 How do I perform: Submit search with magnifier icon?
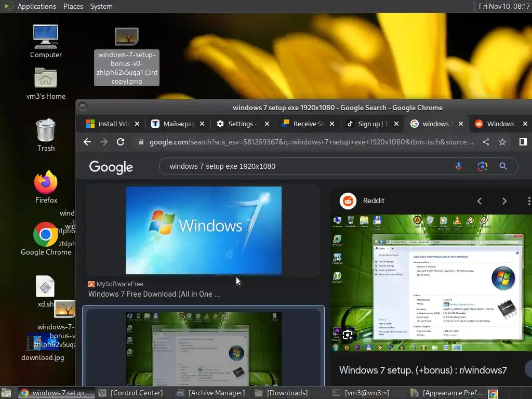[x=503, y=166]
